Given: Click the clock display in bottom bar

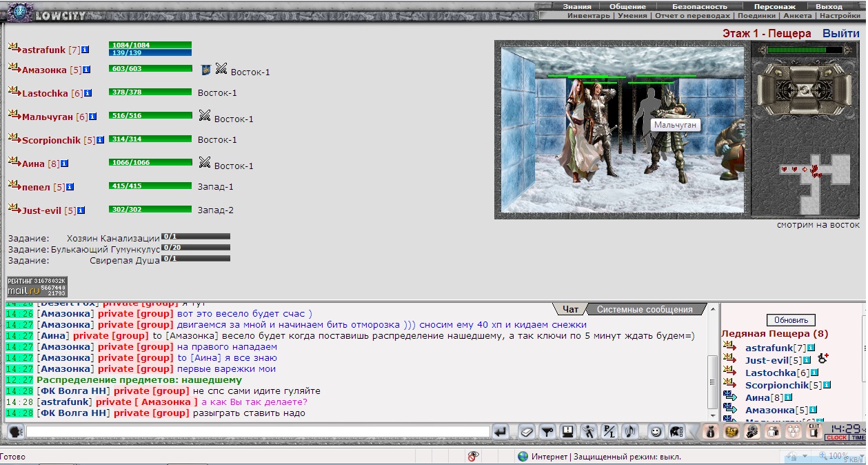Looking at the screenshot, I should pyautogui.click(x=845, y=432).
